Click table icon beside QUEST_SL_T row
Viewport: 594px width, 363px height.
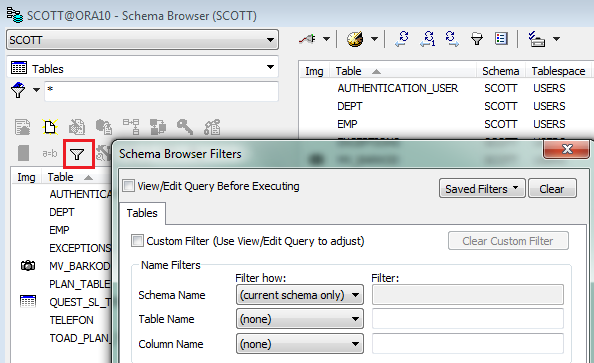coord(28,301)
